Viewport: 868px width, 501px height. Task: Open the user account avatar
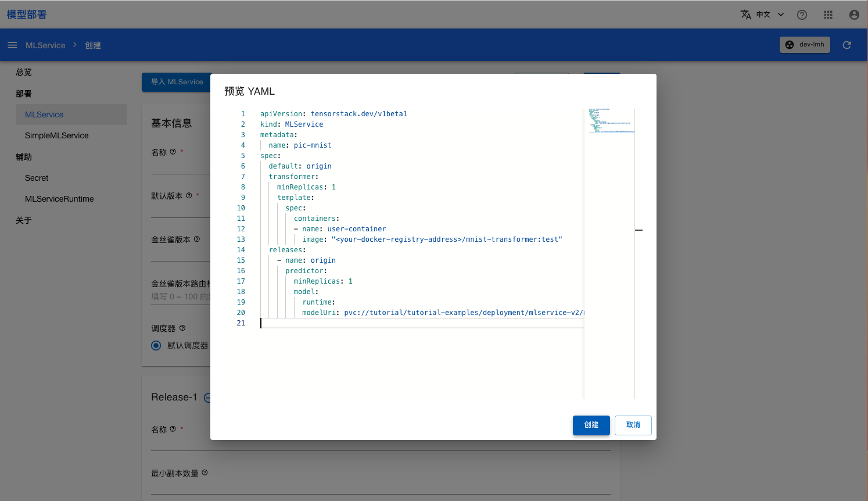[x=854, y=15]
